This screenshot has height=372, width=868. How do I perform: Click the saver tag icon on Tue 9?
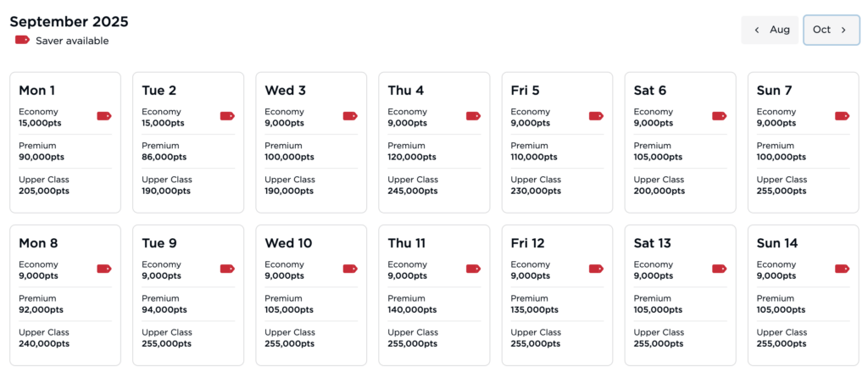point(227,269)
